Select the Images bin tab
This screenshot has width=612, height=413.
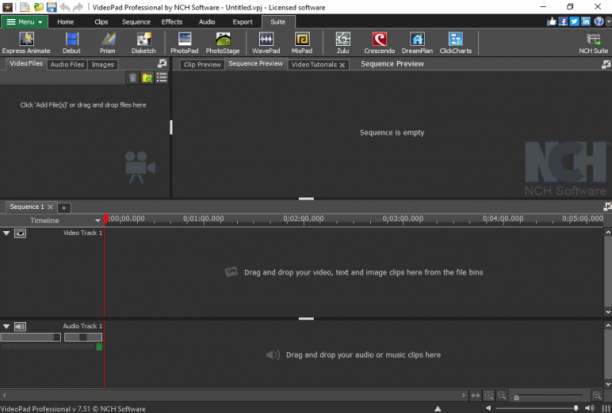102,64
